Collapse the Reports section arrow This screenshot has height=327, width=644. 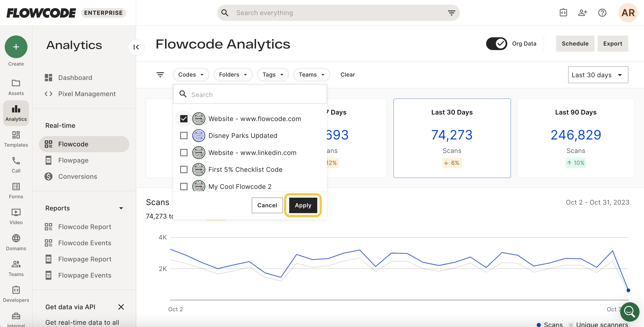(x=121, y=208)
